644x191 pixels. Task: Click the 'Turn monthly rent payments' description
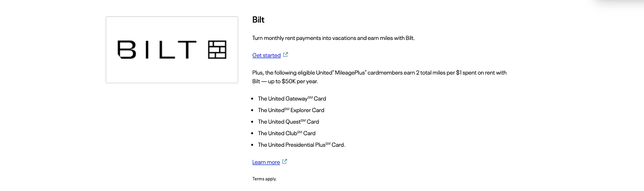(x=333, y=38)
